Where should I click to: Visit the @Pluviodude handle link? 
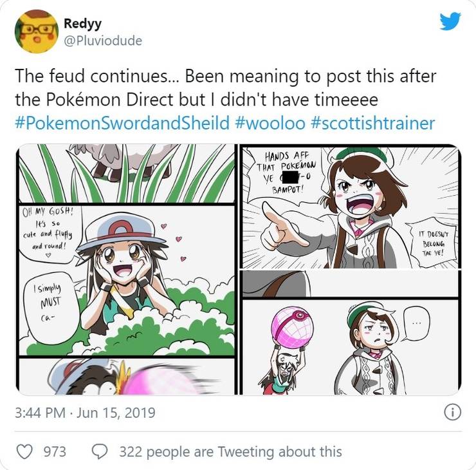click(x=103, y=41)
